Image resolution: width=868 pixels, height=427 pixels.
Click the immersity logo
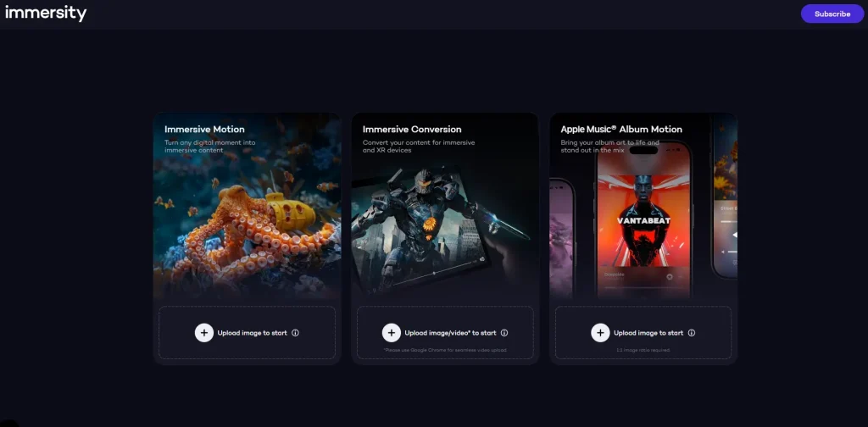(x=46, y=14)
